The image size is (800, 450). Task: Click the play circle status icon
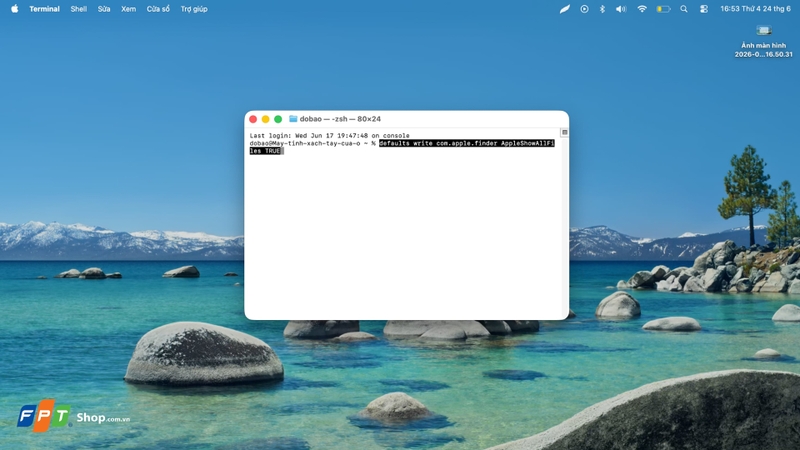[584, 9]
